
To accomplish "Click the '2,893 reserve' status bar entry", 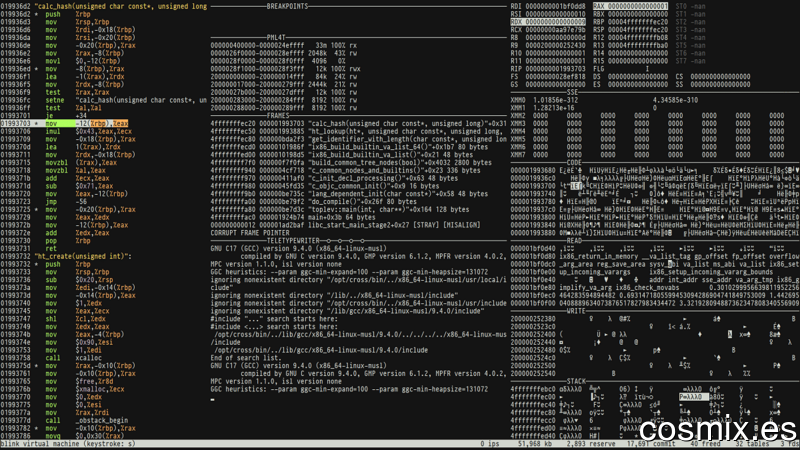I will point(591,443).
